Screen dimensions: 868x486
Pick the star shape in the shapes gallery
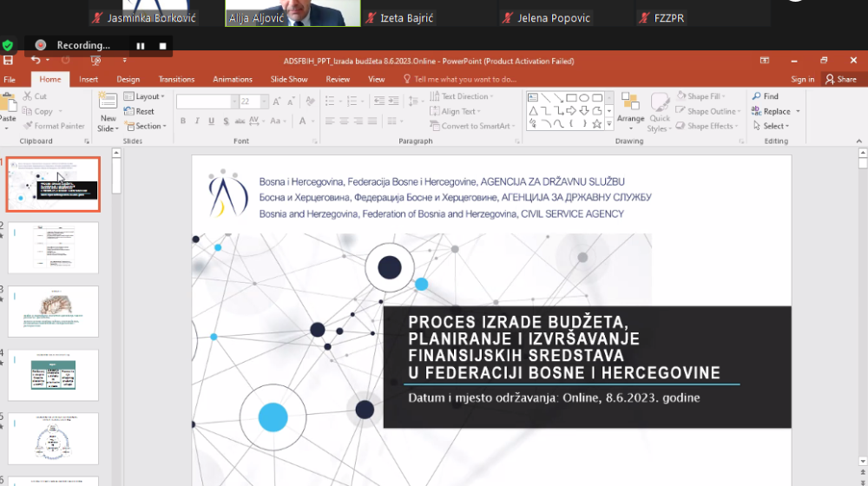tap(597, 124)
